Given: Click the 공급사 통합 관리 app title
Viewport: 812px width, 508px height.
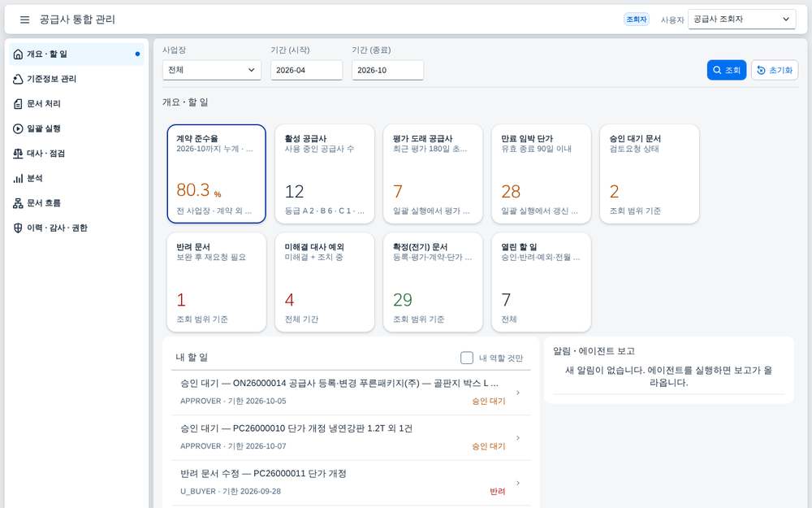Looking at the screenshot, I should [x=77, y=20].
